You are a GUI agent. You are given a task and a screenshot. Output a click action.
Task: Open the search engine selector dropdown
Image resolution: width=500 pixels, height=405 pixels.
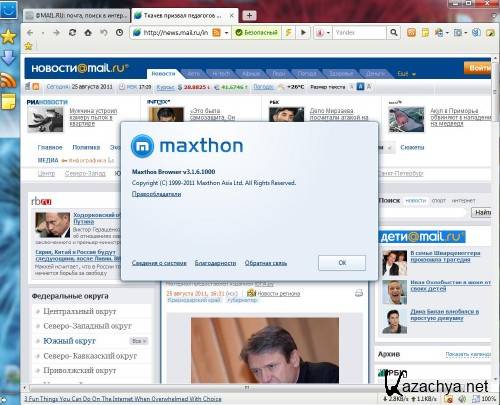[328, 33]
